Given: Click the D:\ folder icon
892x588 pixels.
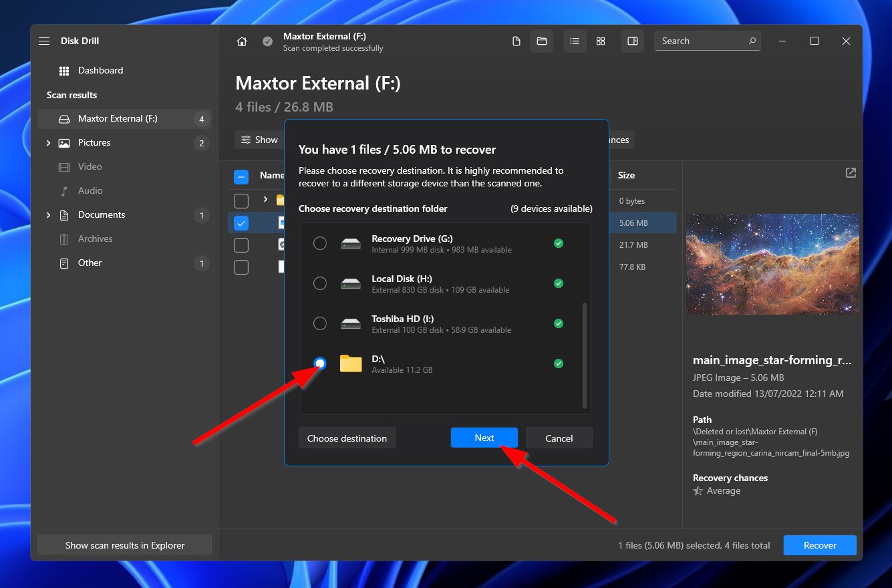Looking at the screenshot, I should pyautogui.click(x=351, y=363).
